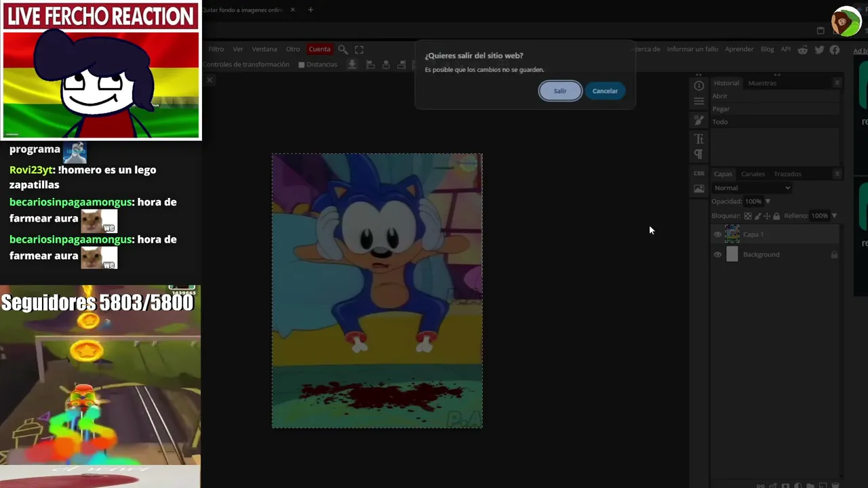Open the Twitter icon link
This screenshot has width=868, height=488.
pyautogui.click(x=819, y=49)
